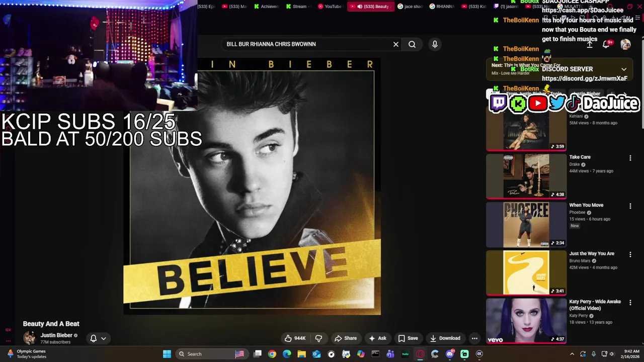Viewport: 644px width, 362px height.
Task: Open Just the Way You Are title link
Action: point(592,253)
